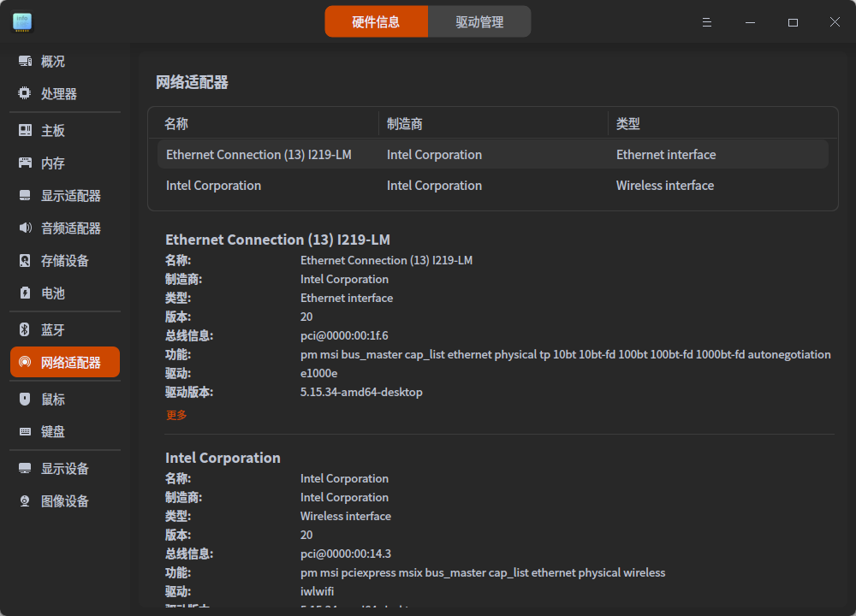
Task: Click the Device Manager app logo
Action: coord(22,22)
